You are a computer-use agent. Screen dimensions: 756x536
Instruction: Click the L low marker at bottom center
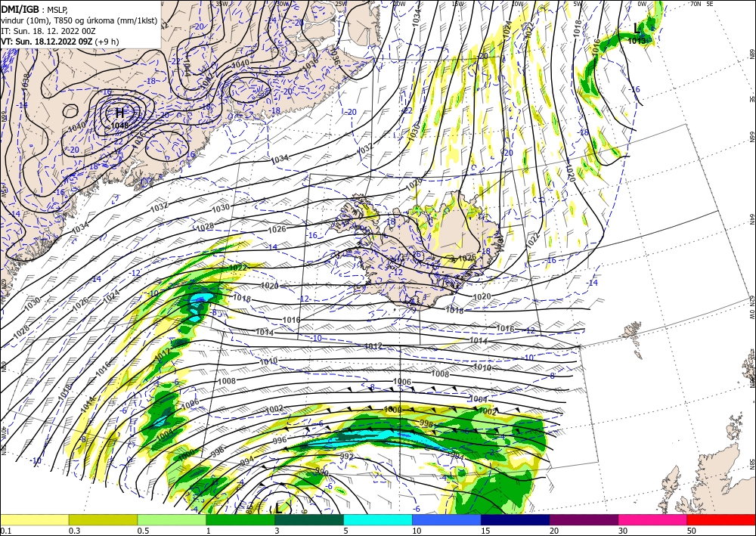coord(278,507)
